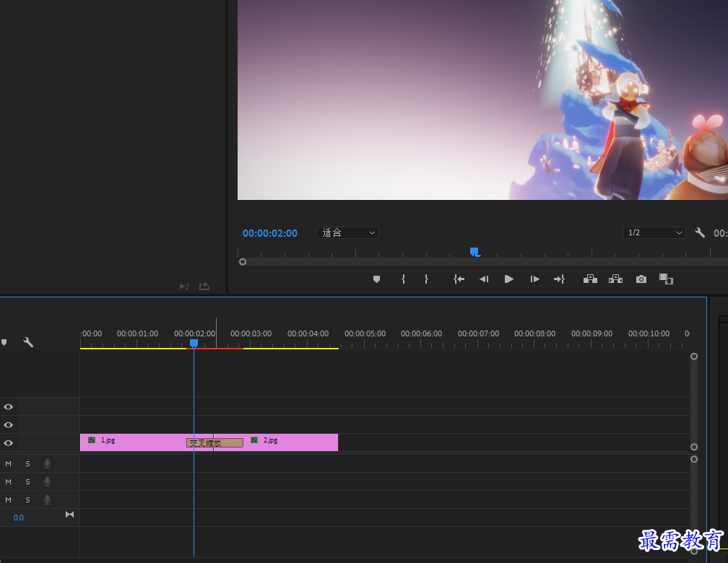728x563 pixels.
Task: Mute the first audio track
Action: (x=9, y=463)
